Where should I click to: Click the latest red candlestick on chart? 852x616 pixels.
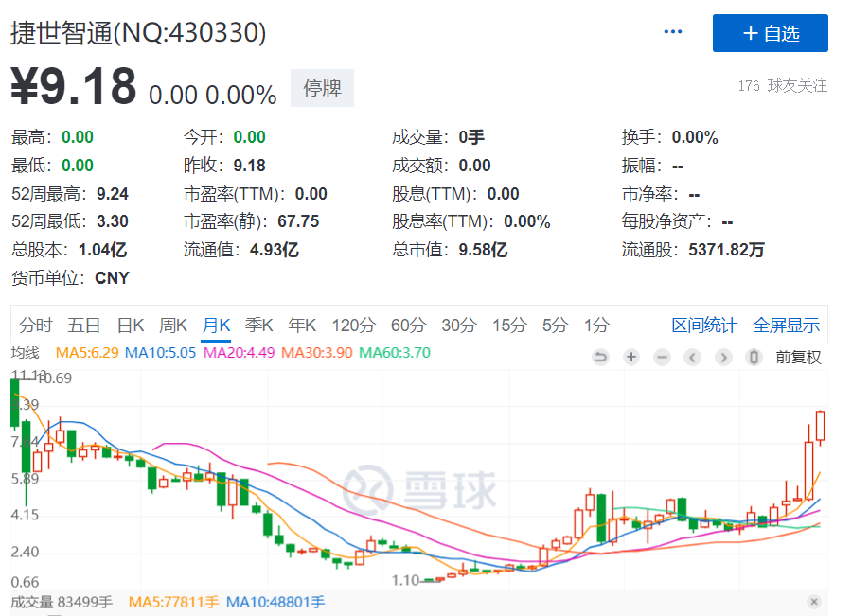tap(821, 427)
